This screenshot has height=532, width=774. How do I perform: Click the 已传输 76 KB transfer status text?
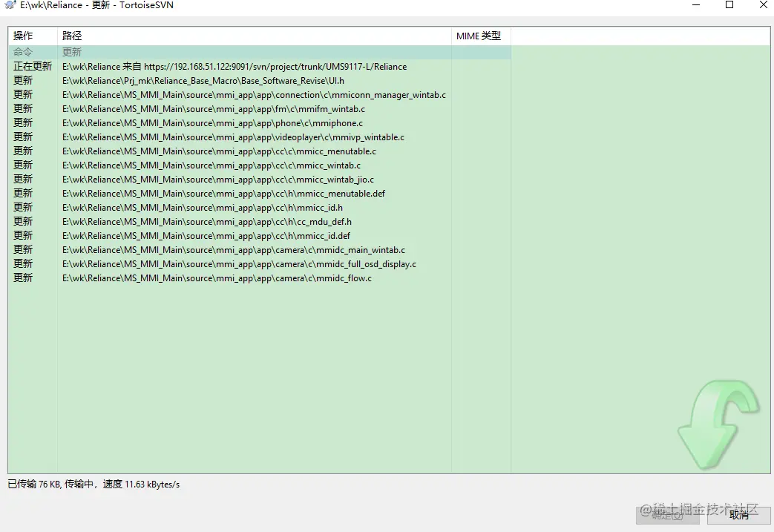click(x=94, y=484)
